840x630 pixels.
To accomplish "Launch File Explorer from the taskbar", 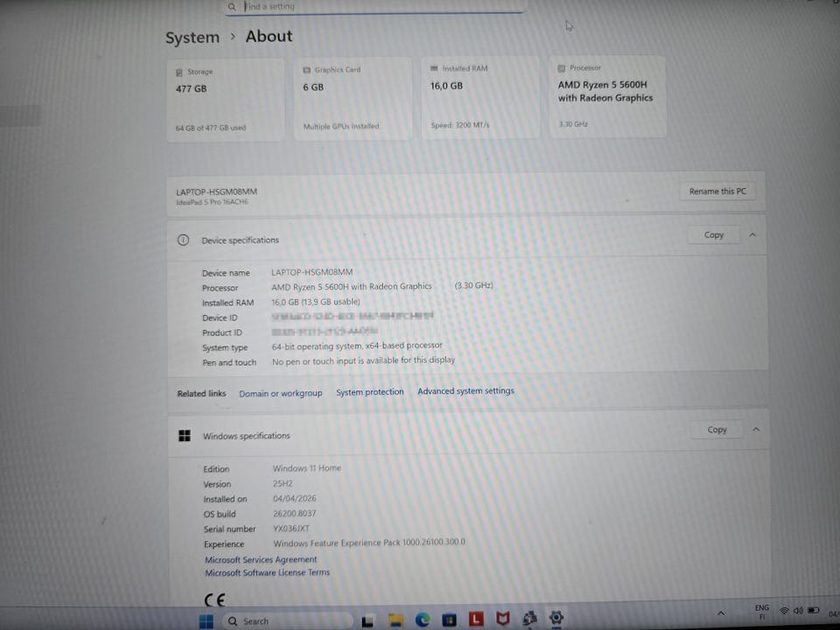I will click(x=395, y=620).
